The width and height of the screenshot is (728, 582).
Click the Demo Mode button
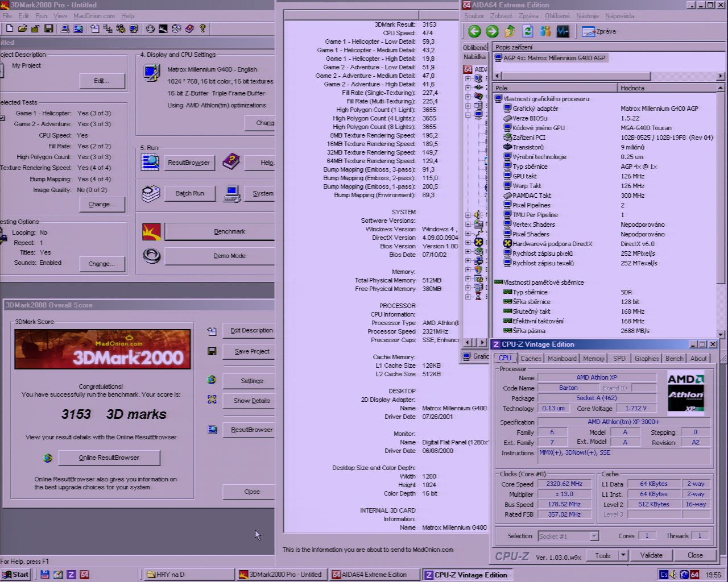pyautogui.click(x=220, y=256)
